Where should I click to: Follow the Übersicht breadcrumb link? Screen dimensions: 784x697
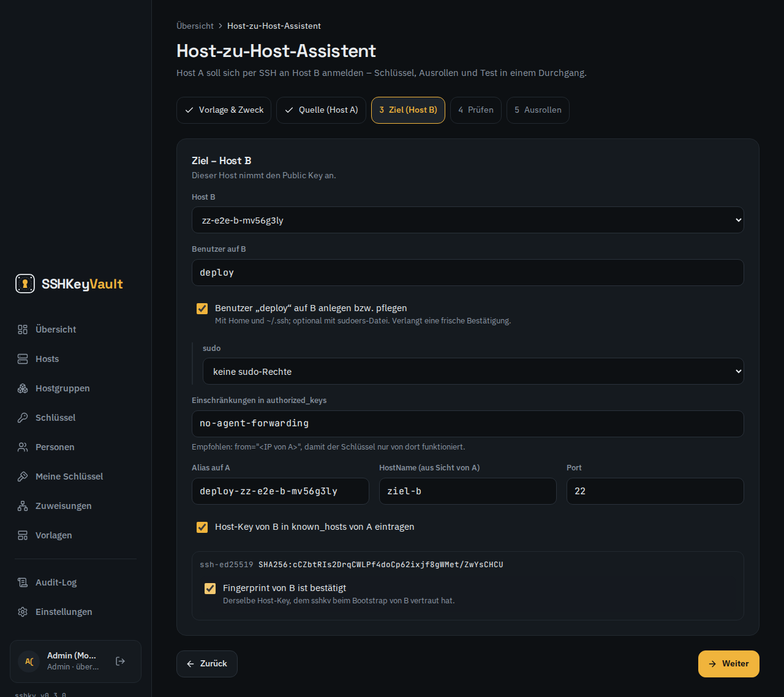click(195, 26)
